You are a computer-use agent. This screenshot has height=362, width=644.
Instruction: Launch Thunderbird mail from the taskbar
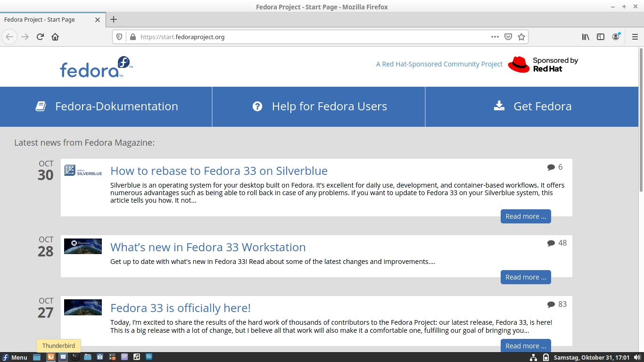coord(63,357)
